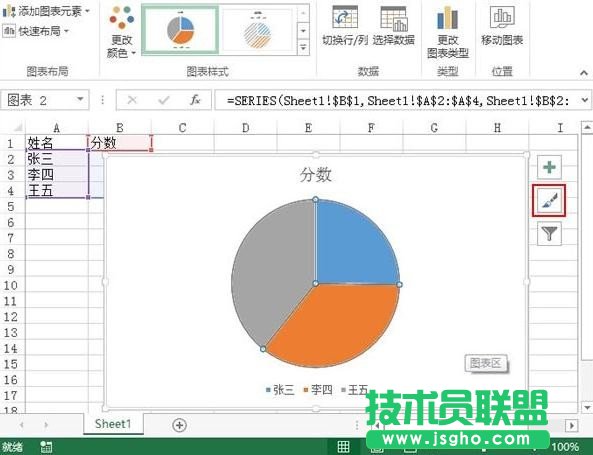Click the Chart Elements plus button
Viewport: 593px width, 455px height.
[549, 167]
